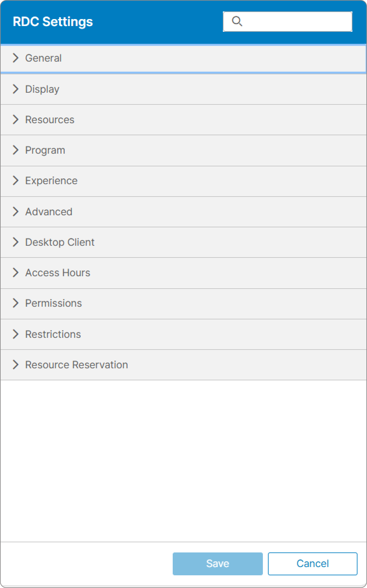This screenshot has height=588, width=367.
Task: Expand the General section chevron
Action: (15, 58)
